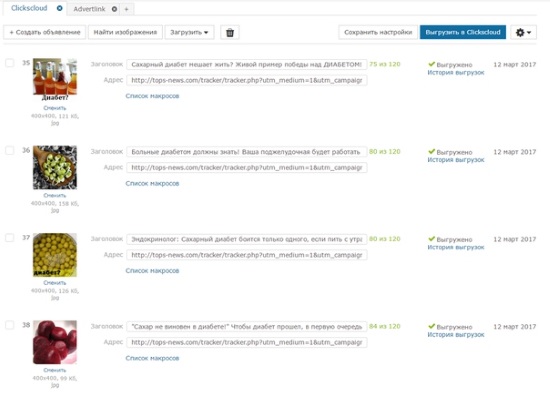The image size is (550, 398).
Task: Click the trash bin delete icon
Action: click(230, 33)
